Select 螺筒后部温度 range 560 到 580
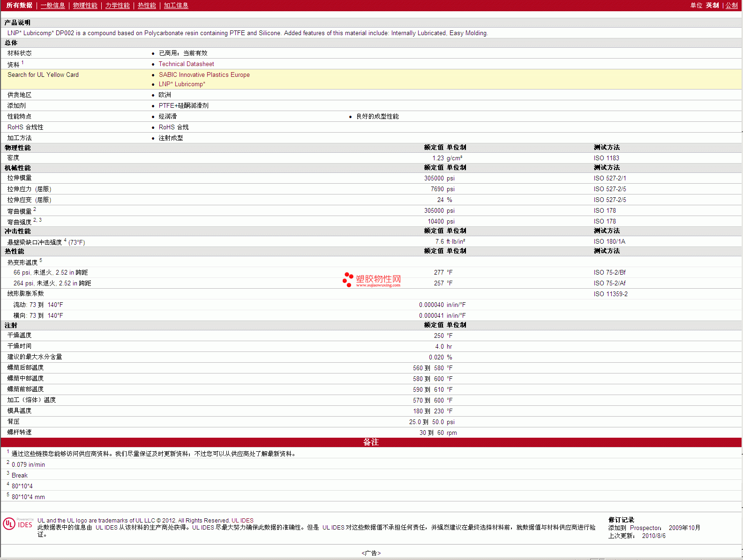743x560 pixels. pyautogui.click(x=428, y=368)
